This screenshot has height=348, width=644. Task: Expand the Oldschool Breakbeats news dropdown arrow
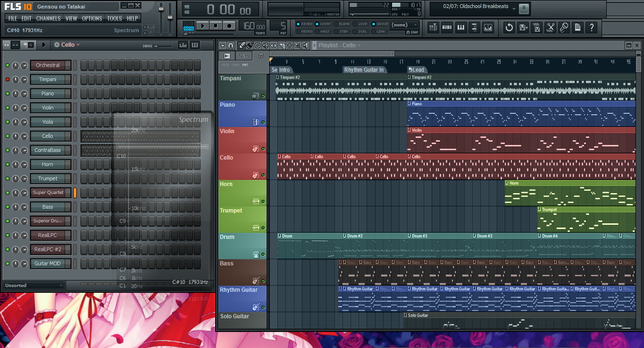(x=514, y=8)
